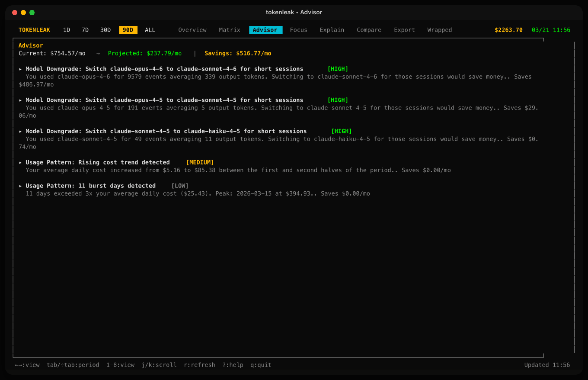Click description mentioning 49 events
The height and width of the screenshot is (380, 588).
coord(278,143)
